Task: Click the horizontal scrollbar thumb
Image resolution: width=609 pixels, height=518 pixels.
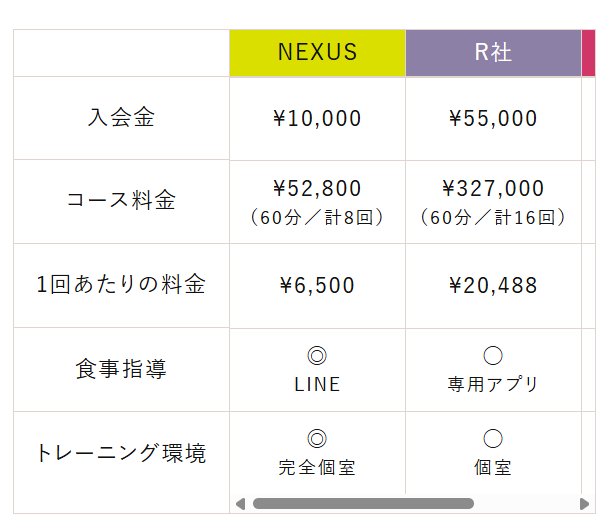Action: click(363, 504)
